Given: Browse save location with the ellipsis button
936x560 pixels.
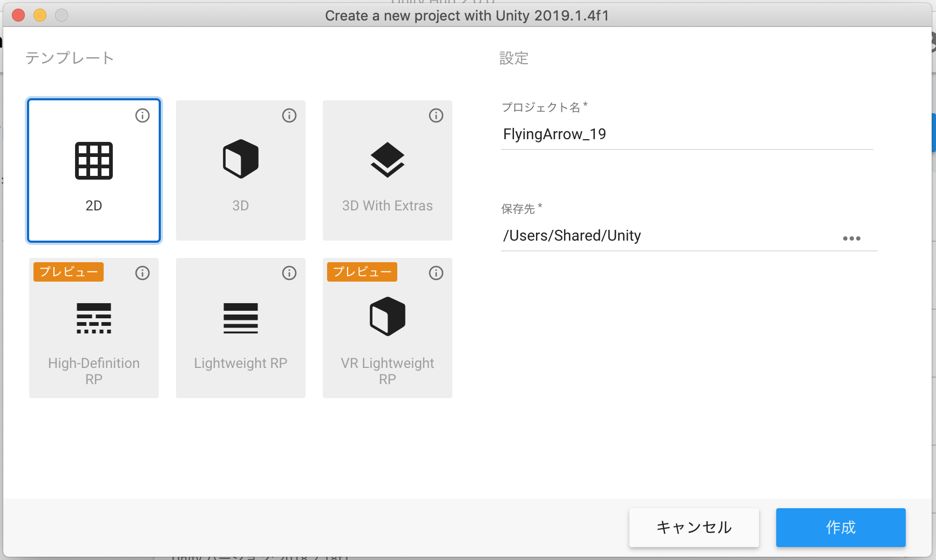Looking at the screenshot, I should pos(852,238).
